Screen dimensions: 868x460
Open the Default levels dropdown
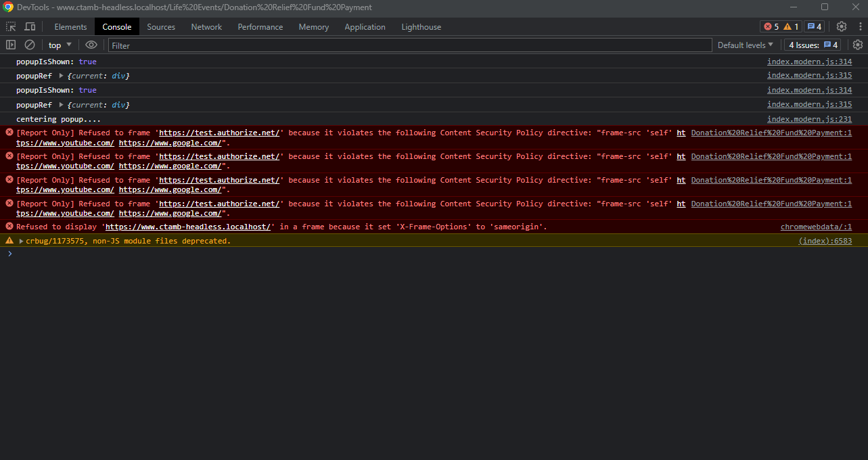[745, 45]
